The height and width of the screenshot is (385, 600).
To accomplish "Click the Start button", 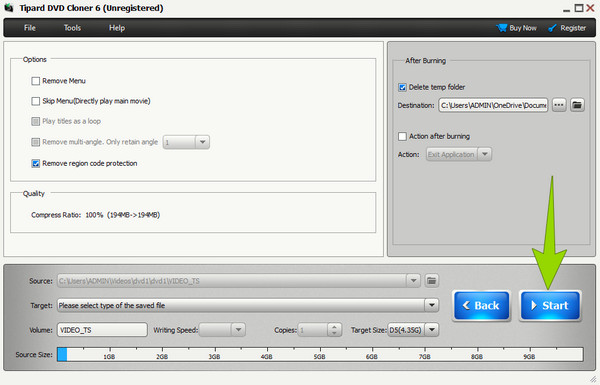I will pos(550,305).
